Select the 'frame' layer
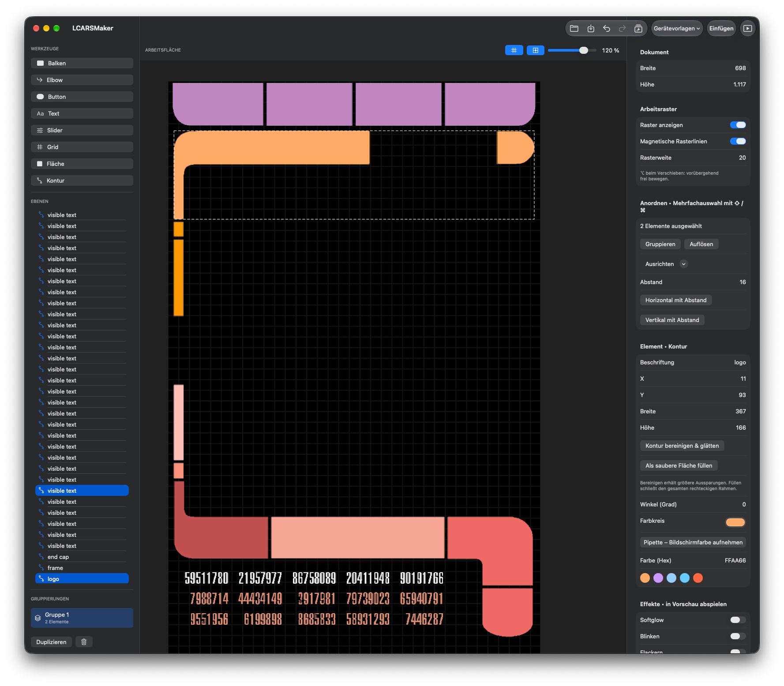 pyautogui.click(x=82, y=568)
